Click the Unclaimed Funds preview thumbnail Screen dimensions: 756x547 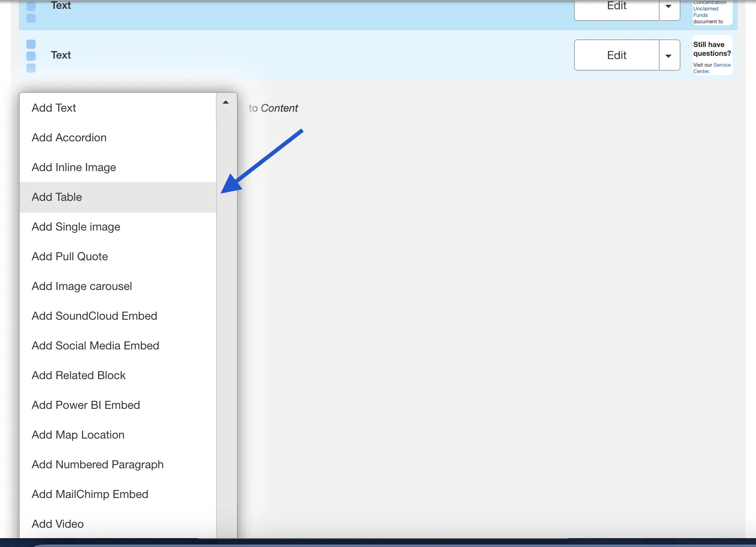pos(712,12)
